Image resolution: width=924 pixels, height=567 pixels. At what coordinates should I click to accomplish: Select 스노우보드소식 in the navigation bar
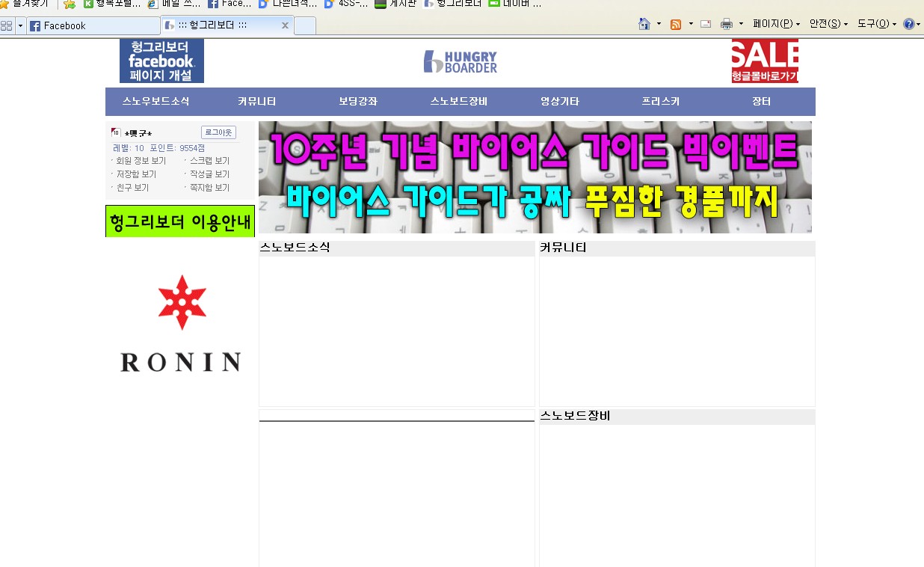coord(156,102)
